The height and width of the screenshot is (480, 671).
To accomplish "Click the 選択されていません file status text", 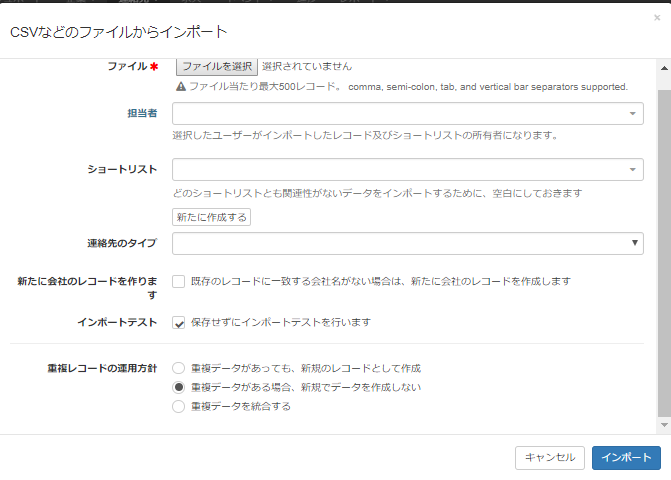I will point(307,66).
